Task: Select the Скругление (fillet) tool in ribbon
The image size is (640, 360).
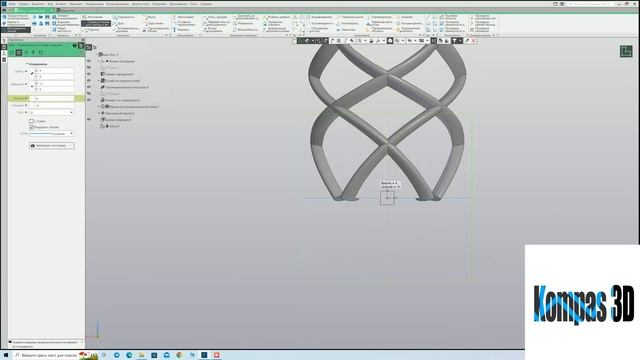Action: pyautogui.click(x=153, y=23)
